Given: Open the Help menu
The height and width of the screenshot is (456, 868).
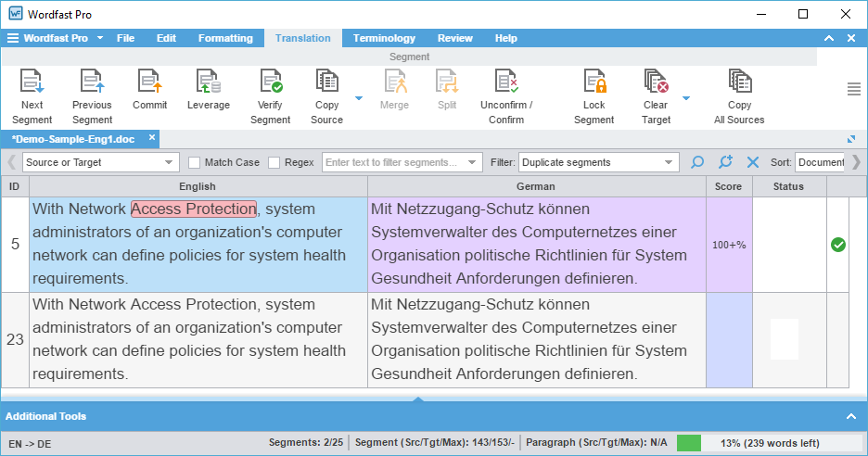Looking at the screenshot, I should [506, 38].
